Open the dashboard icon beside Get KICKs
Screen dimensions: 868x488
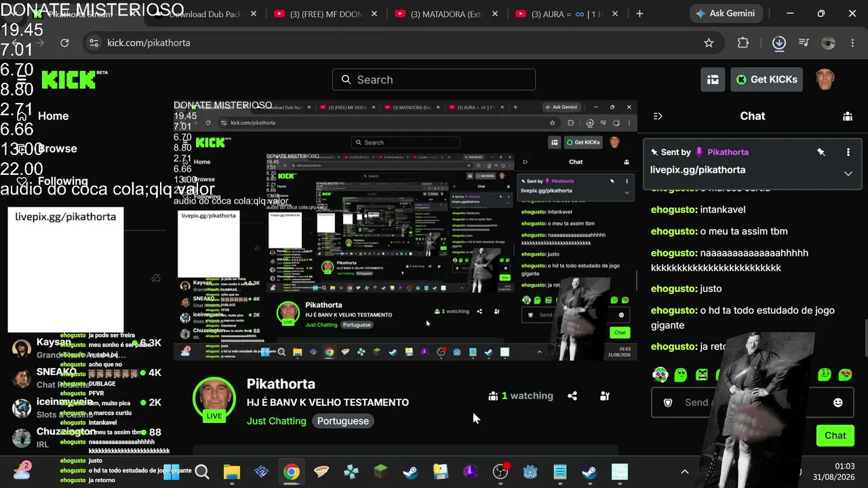tap(713, 79)
